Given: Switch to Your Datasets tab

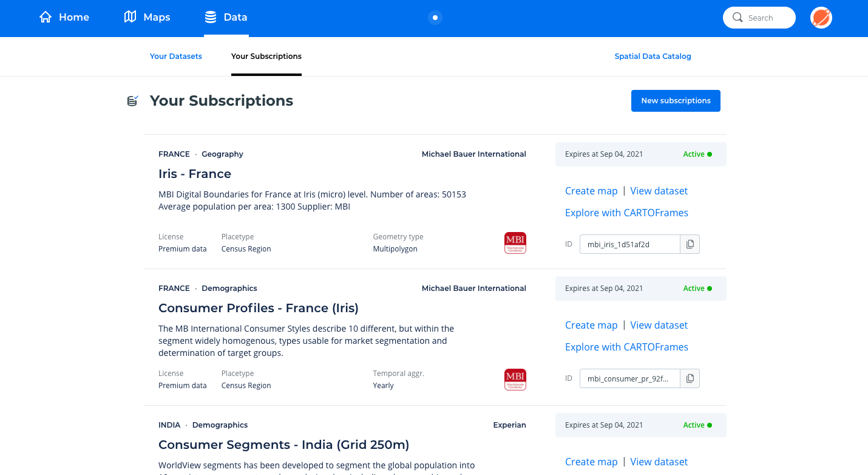Looking at the screenshot, I should pos(176,56).
